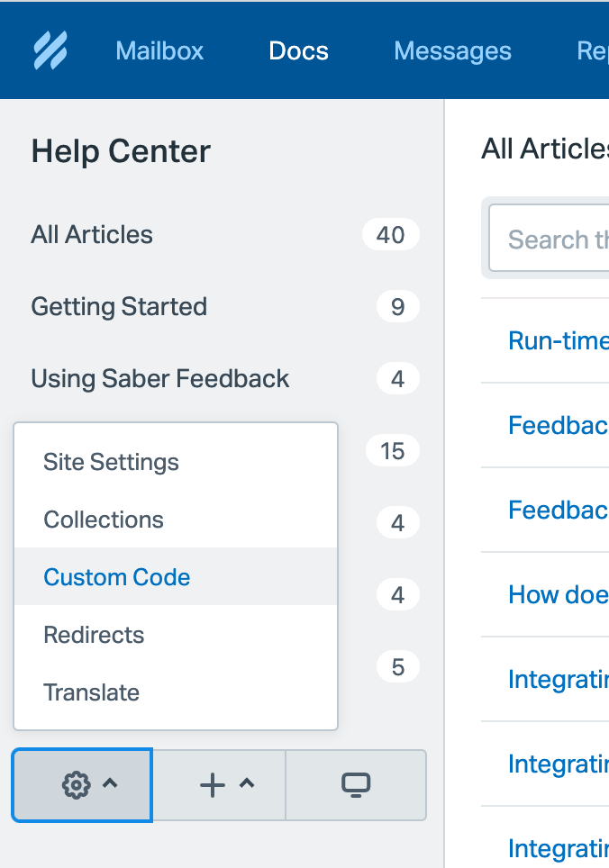The height and width of the screenshot is (868, 609).
Task: Click the Getting Started count badge 9
Action: [397, 307]
